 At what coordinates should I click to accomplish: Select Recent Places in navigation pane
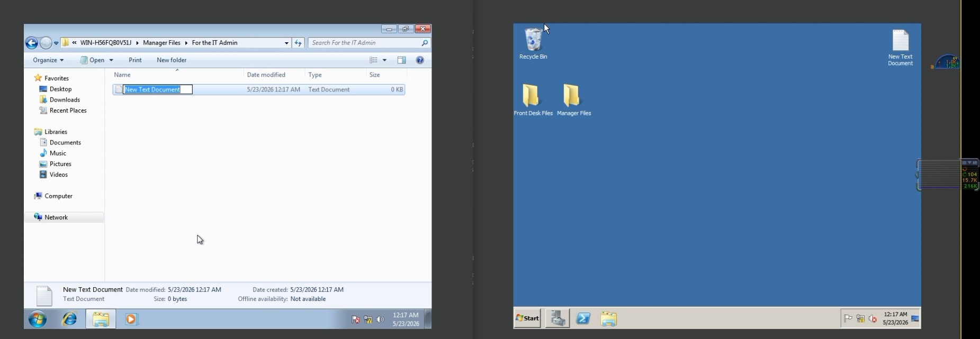coord(63,111)
